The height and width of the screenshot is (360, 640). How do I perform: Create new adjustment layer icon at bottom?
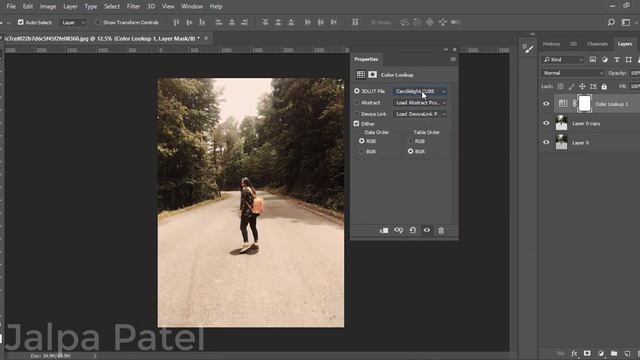(x=601, y=353)
